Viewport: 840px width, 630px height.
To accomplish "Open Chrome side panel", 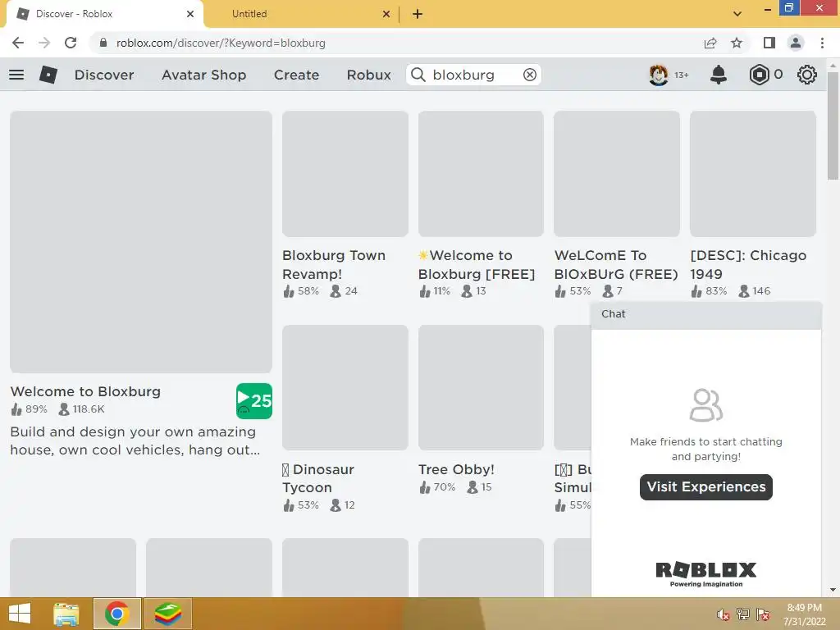I will [x=769, y=43].
